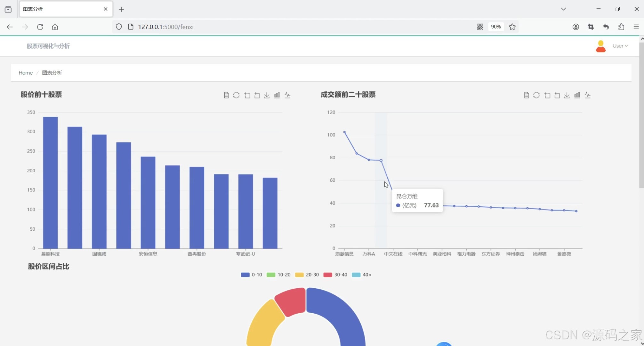Save the stock price chart as image
Viewport: 644px width, 346px height.
(267, 95)
